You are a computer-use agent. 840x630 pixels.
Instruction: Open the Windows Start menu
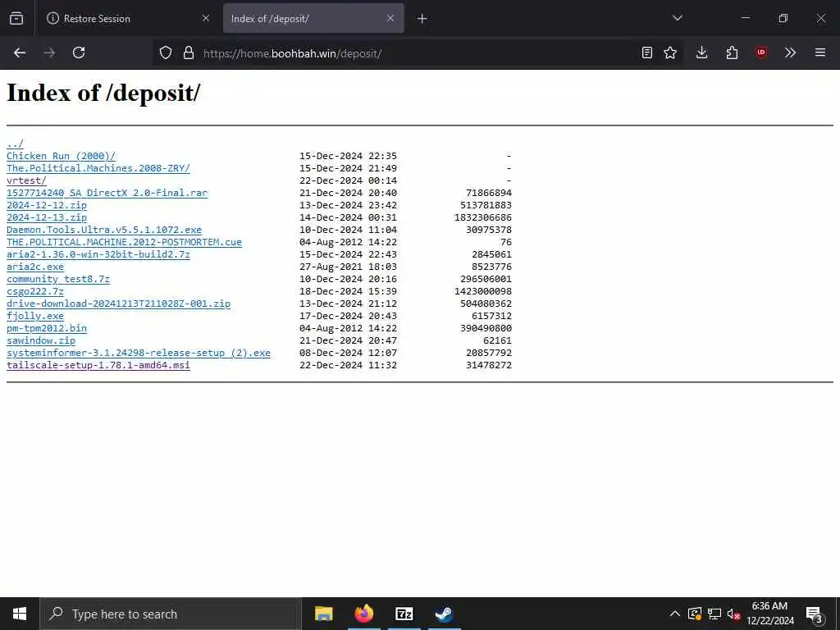[x=20, y=614]
